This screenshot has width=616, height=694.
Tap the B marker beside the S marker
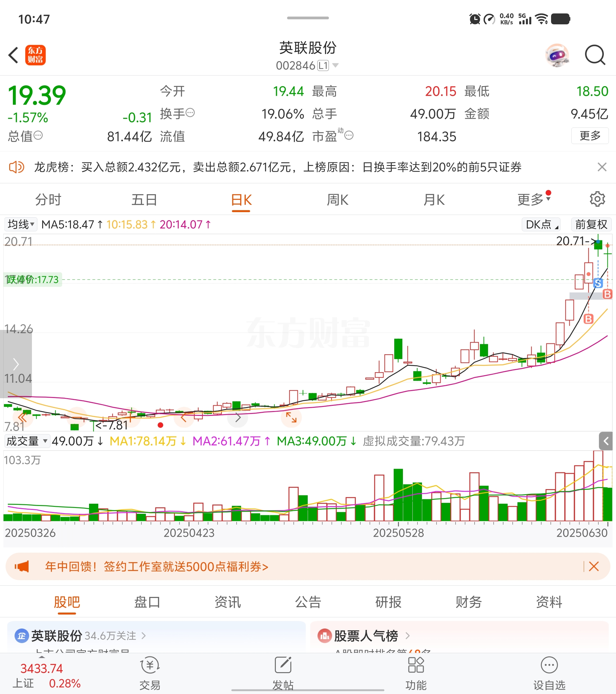pos(607,294)
